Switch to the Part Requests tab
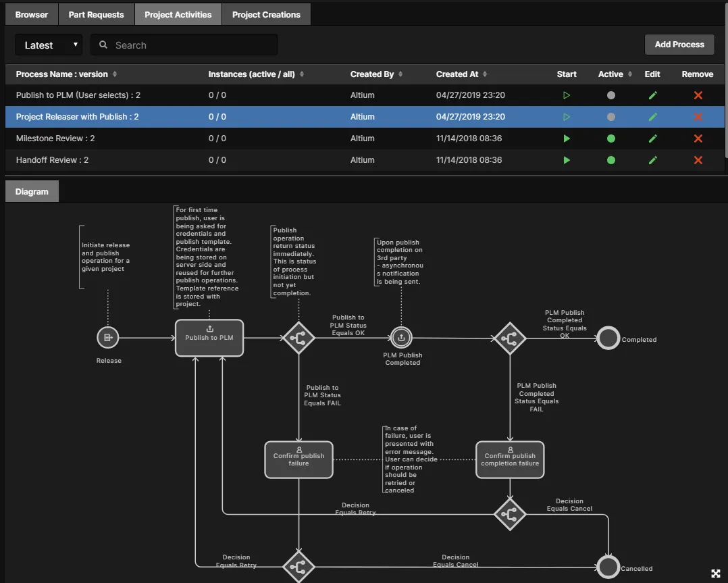This screenshot has height=583, width=728. [x=96, y=14]
